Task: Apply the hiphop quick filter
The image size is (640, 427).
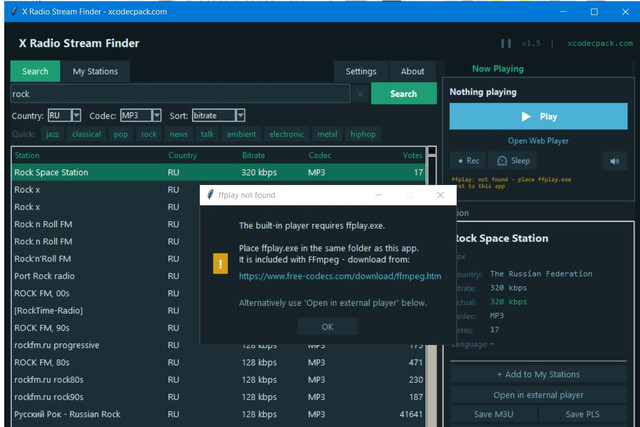Action: (363, 134)
